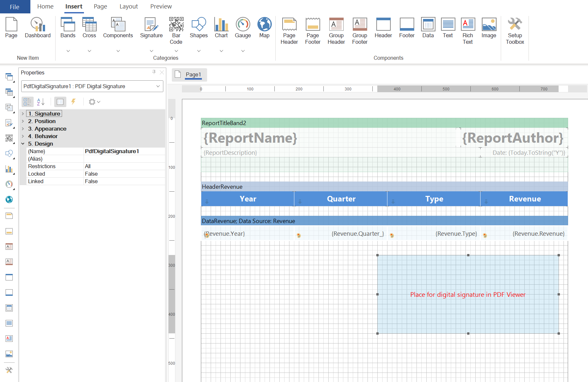Image resolution: width=588 pixels, height=382 pixels.
Task: Open the Preview tab
Action: pyautogui.click(x=161, y=7)
